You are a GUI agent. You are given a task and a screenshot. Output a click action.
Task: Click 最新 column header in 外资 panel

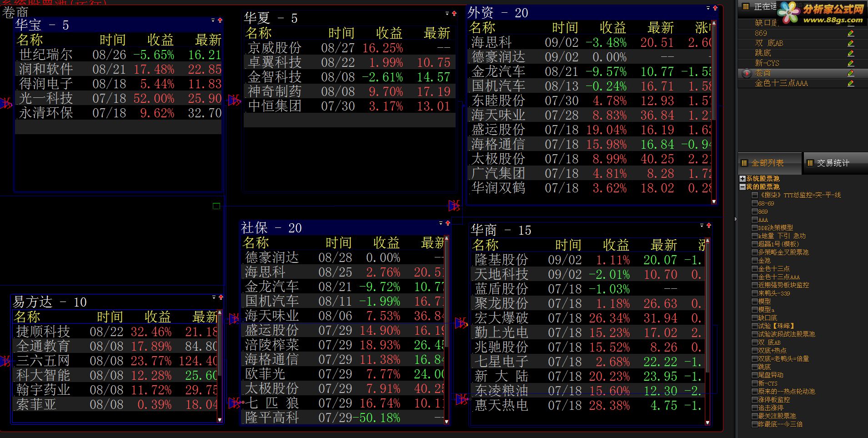[661, 28]
